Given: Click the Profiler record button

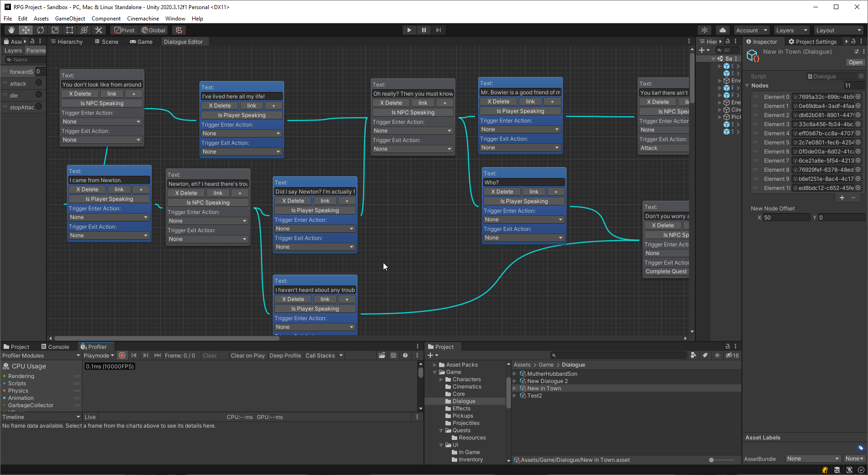Looking at the screenshot, I should [122, 355].
